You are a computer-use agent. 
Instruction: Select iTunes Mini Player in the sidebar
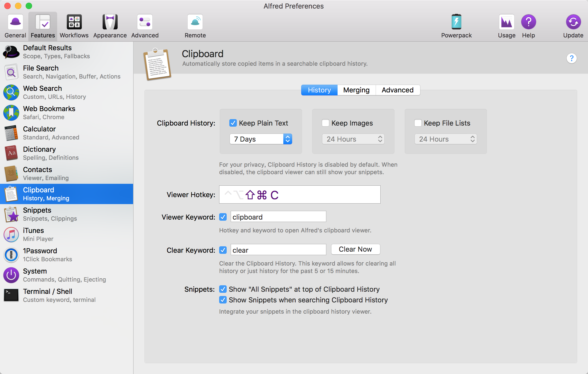67,235
